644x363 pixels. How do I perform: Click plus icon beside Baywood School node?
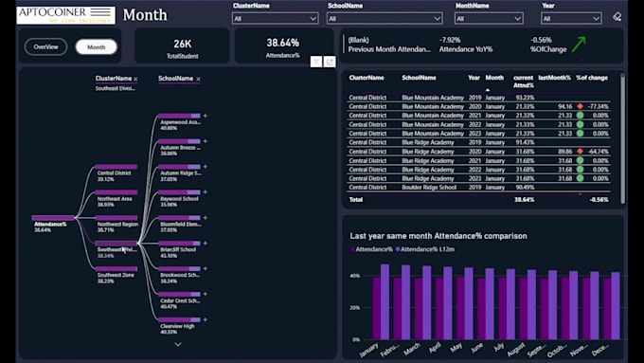(x=205, y=192)
